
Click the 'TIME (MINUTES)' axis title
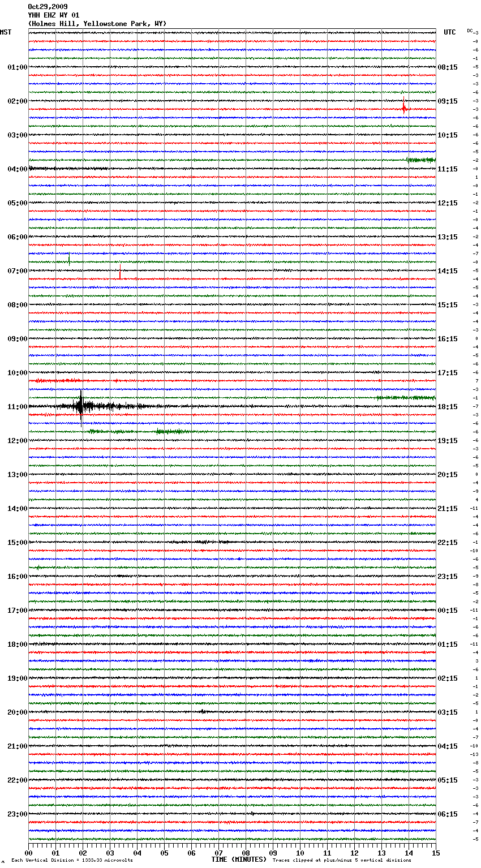point(239,860)
